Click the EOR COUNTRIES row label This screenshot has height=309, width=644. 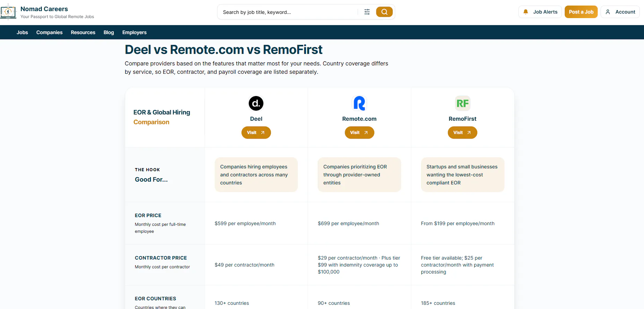coord(155,299)
